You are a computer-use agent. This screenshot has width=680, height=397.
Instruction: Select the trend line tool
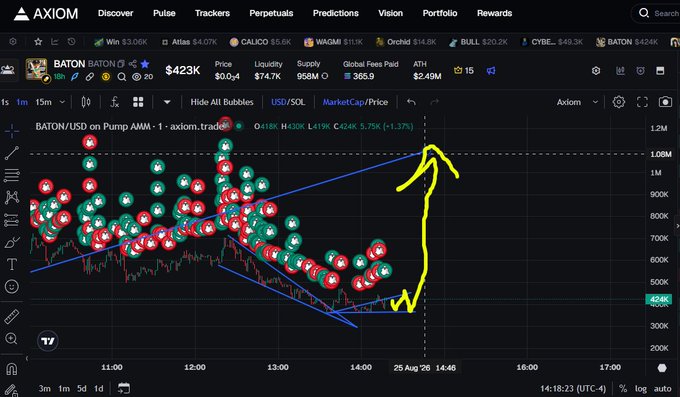click(x=12, y=153)
